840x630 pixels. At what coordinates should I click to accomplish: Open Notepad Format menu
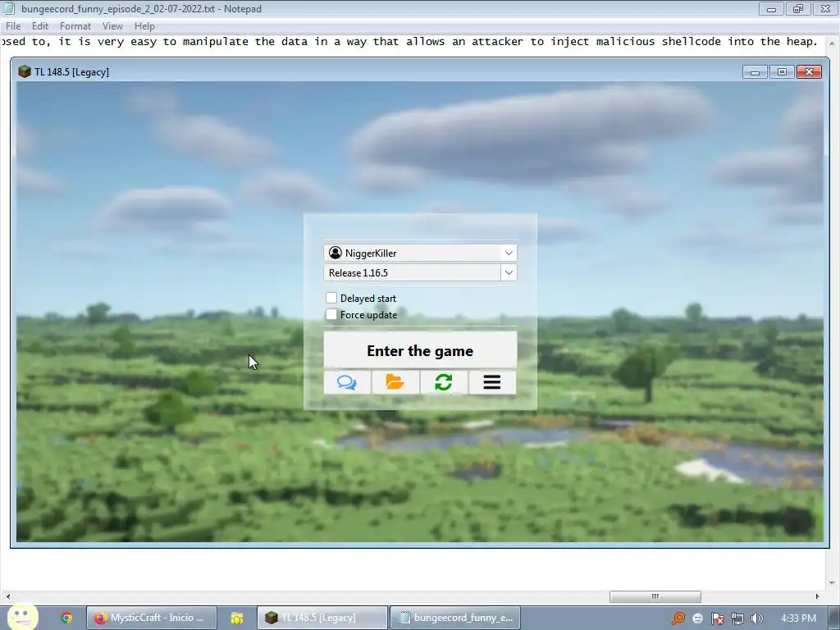pyautogui.click(x=75, y=26)
